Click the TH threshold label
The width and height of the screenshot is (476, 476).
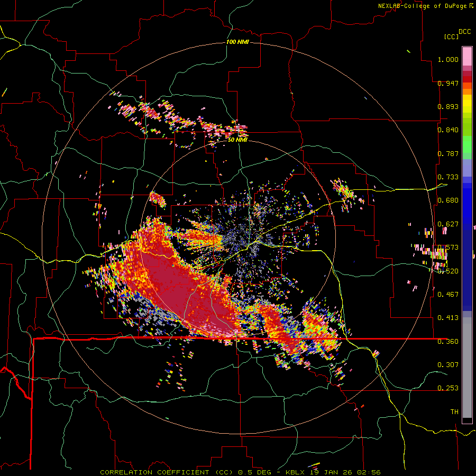pyautogui.click(x=454, y=412)
